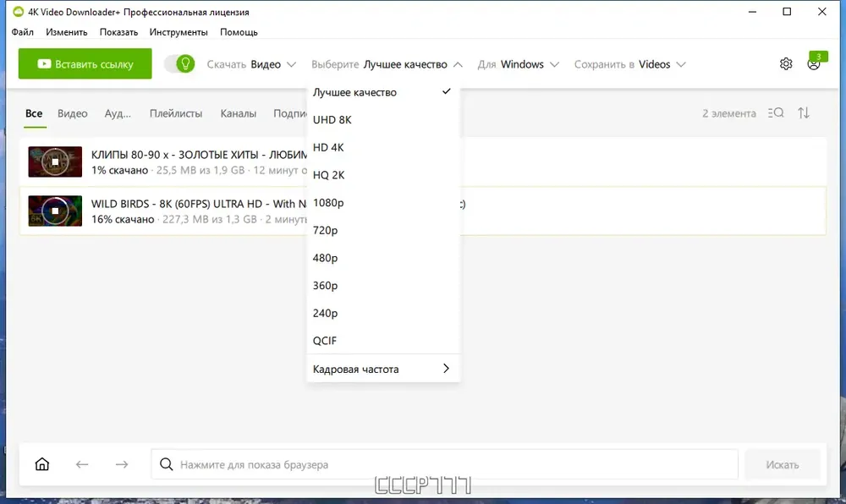Stop the КЛИПЫ 80-90 х download
The image size is (846, 504).
(x=55, y=162)
